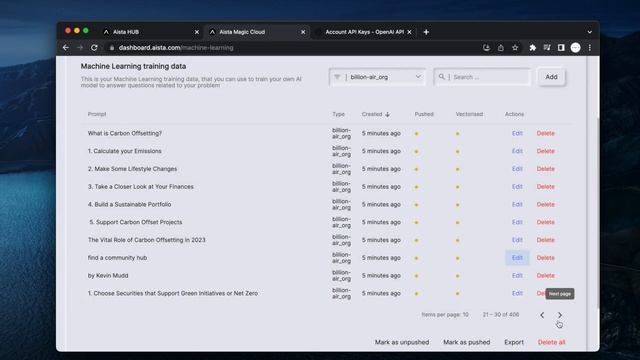Click the vectorised status dot for by Kevin Mudd

(458, 276)
